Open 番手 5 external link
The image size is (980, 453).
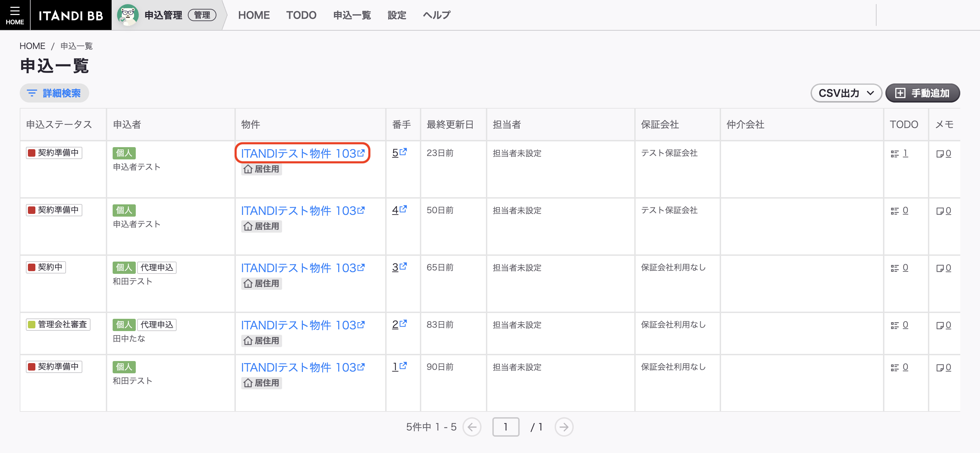pos(399,153)
